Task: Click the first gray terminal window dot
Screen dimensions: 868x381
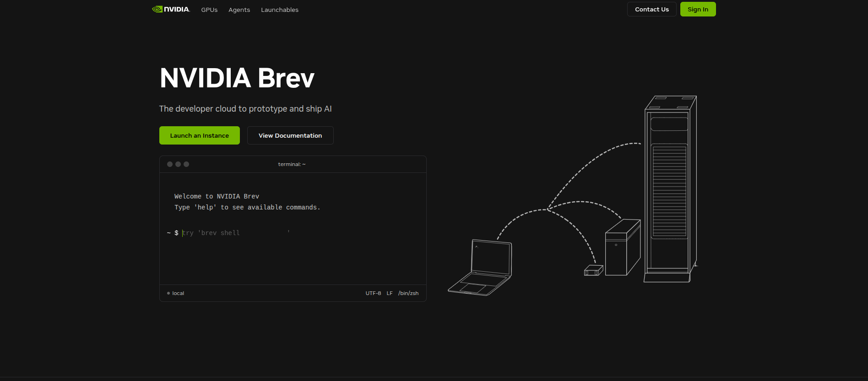Action: pos(170,164)
